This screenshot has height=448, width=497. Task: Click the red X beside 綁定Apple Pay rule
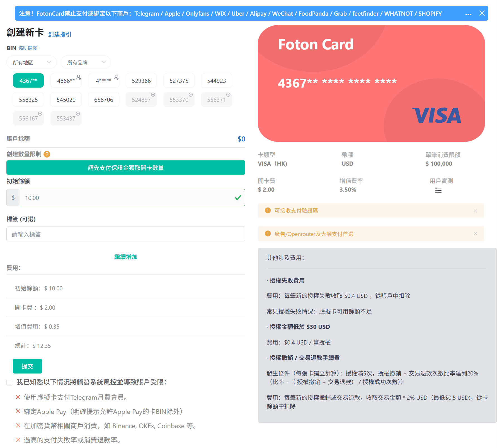point(18,411)
